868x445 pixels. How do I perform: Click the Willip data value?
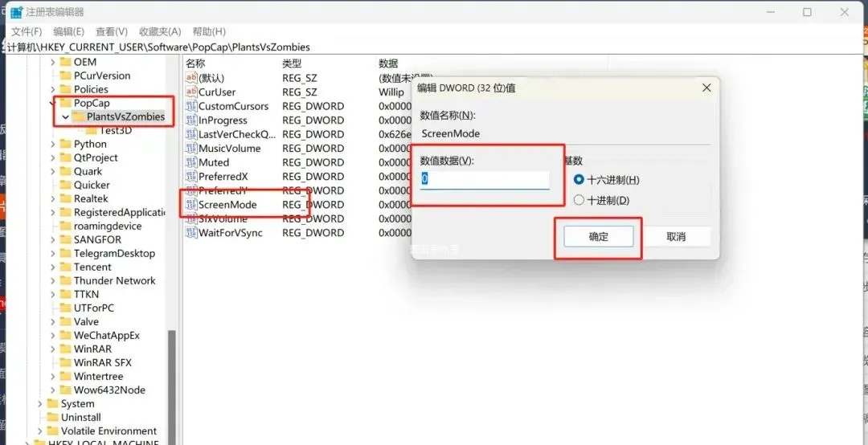click(x=391, y=92)
